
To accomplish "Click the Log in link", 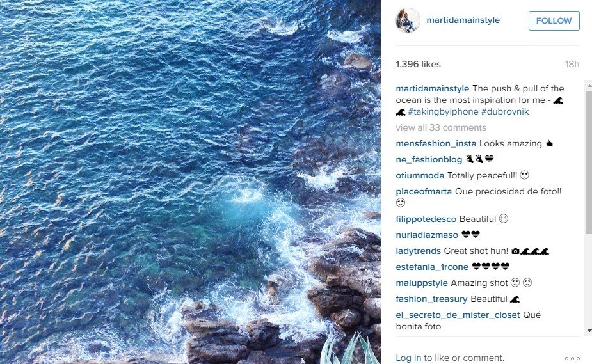I will point(408,358).
